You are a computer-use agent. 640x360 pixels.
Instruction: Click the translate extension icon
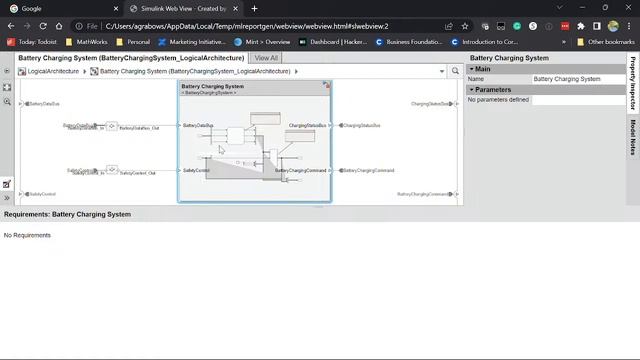[x=485, y=26]
